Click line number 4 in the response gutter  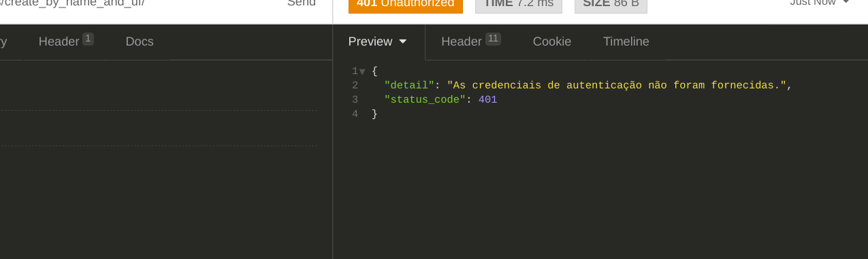tap(355, 114)
